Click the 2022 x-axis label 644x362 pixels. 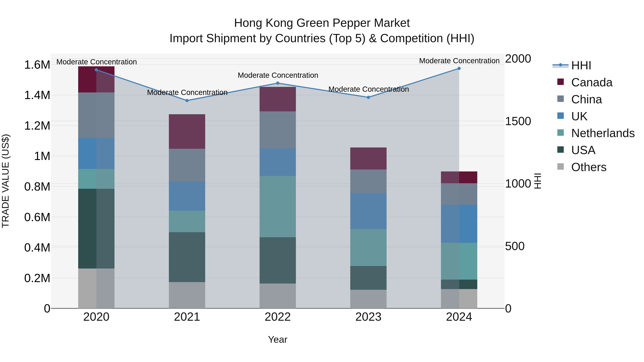click(x=277, y=317)
